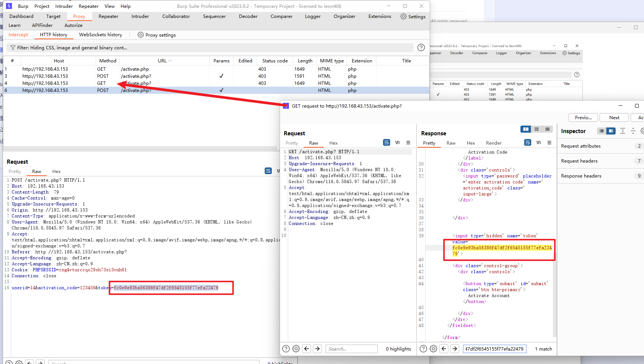Select stacked top/bottom layout icon
Image resolution: width=644 pixels, height=364 pixels.
click(536, 129)
